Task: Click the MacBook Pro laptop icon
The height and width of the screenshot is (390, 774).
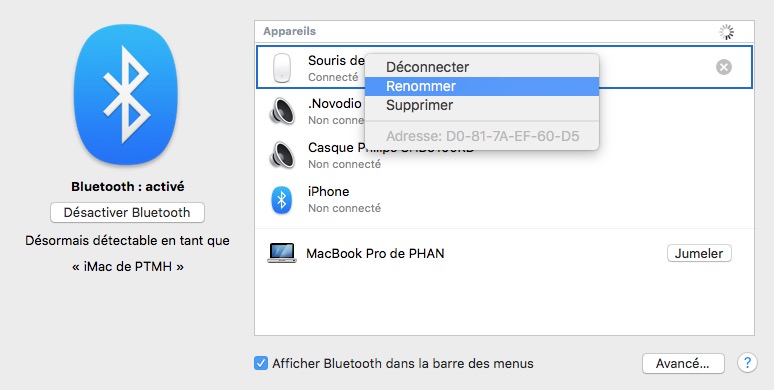Action: (x=282, y=253)
